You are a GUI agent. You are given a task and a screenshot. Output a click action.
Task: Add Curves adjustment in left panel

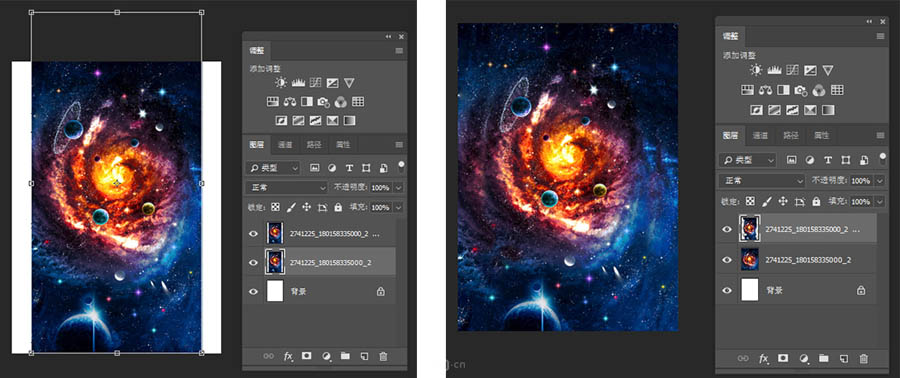(x=315, y=83)
